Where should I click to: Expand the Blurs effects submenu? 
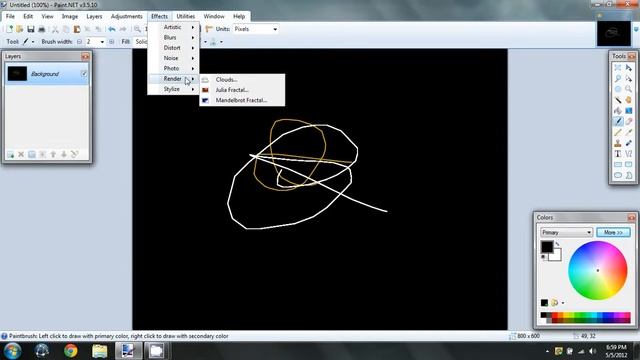(x=173, y=37)
